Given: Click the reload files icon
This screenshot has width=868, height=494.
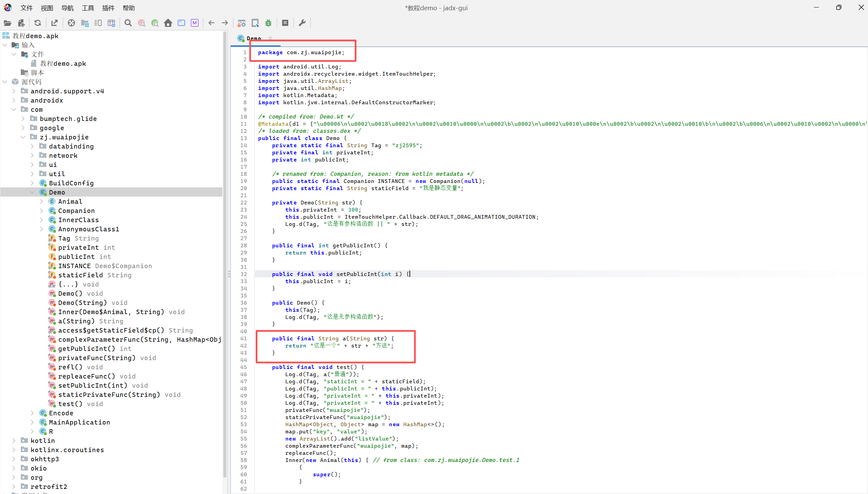Looking at the screenshot, I should point(38,23).
